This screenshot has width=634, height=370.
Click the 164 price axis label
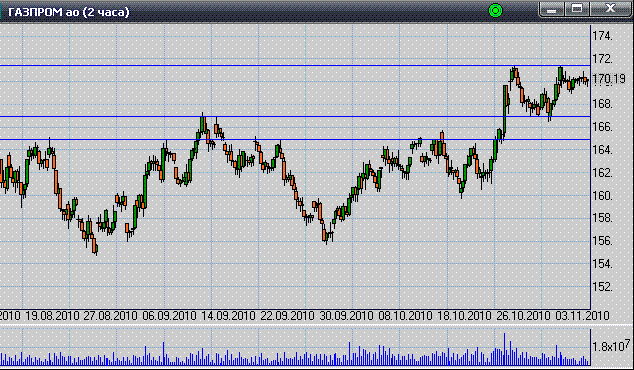(602, 150)
